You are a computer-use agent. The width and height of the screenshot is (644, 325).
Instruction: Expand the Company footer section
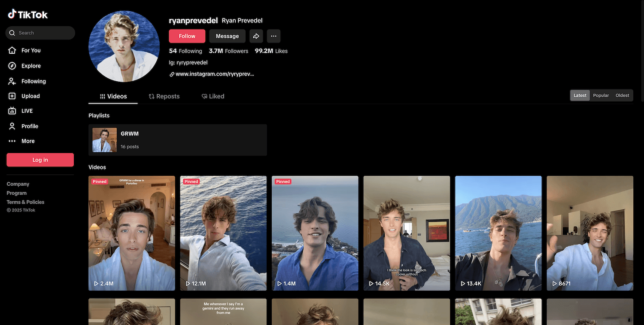point(18,184)
